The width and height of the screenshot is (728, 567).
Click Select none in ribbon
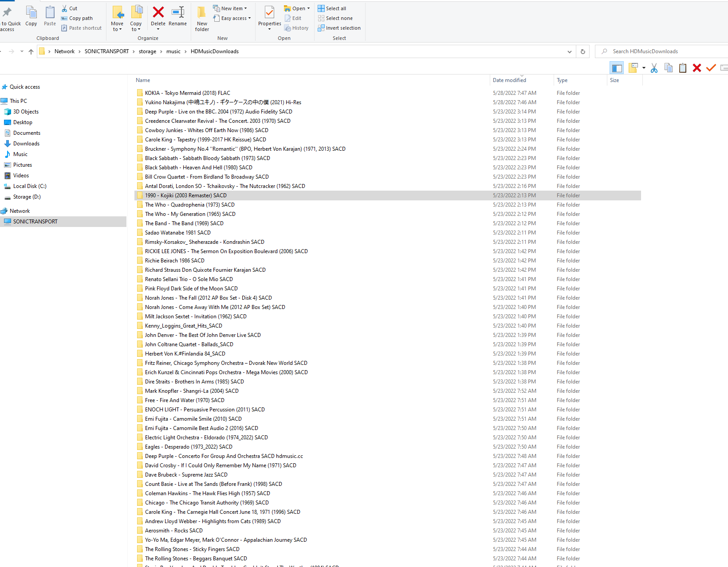(335, 18)
